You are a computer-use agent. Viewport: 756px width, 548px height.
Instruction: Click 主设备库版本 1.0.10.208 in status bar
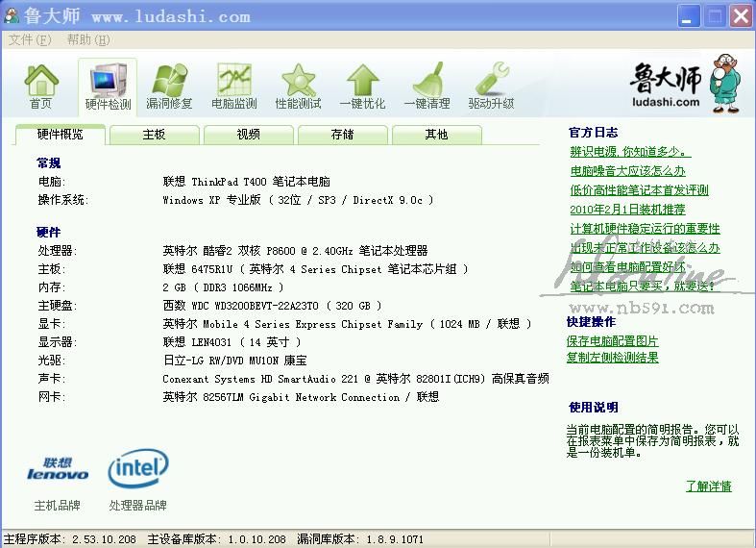pyautogui.click(x=216, y=539)
